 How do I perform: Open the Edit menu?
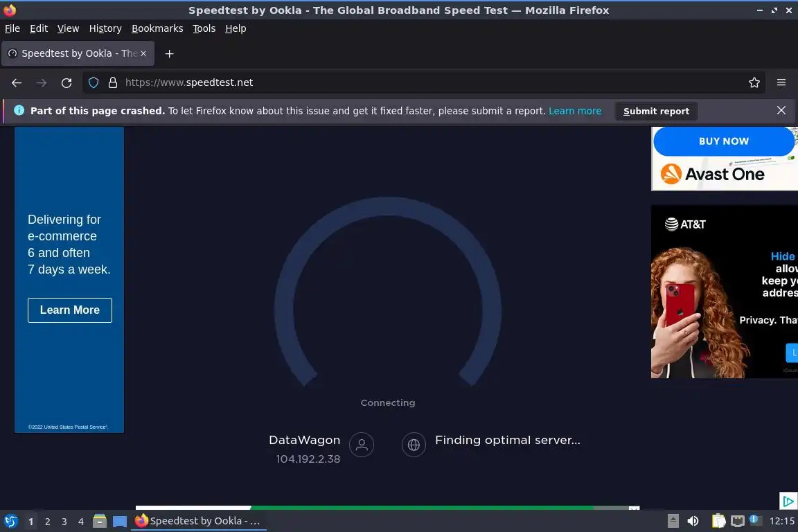click(39, 28)
